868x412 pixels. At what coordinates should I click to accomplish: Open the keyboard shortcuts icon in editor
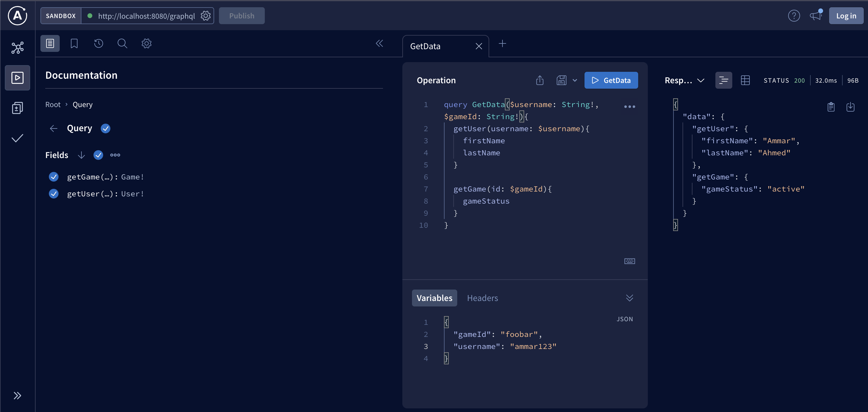point(629,261)
